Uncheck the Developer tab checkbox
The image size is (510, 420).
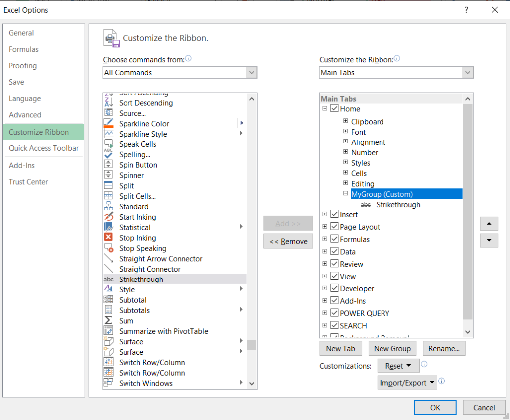[x=334, y=289]
